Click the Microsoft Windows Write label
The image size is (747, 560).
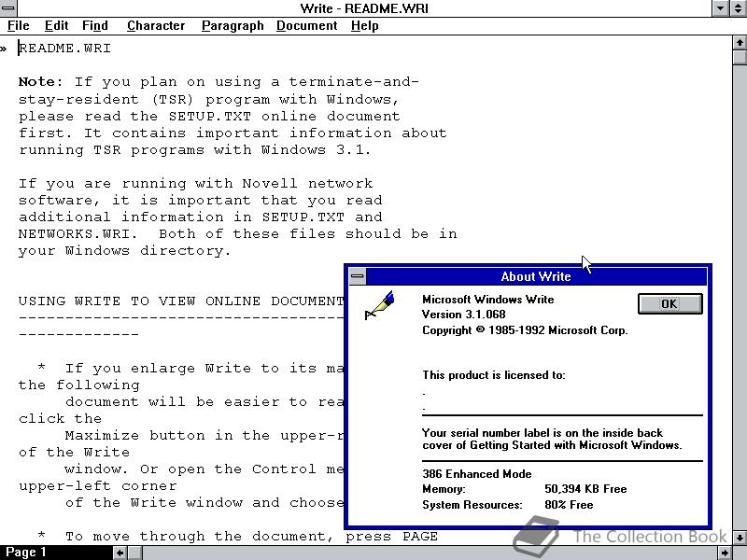pyautogui.click(x=487, y=300)
